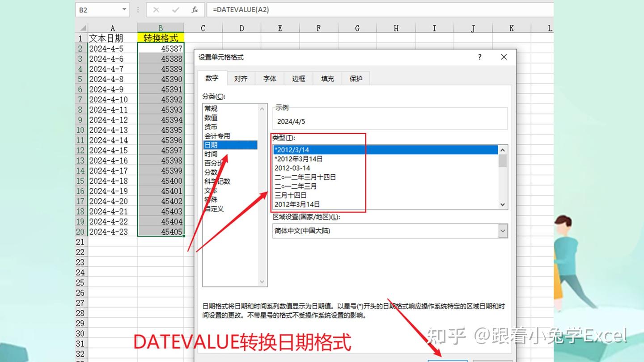Image resolution: width=644 pixels, height=362 pixels.
Task: Click the category list scroll down arrow
Action: click(262, 282)
